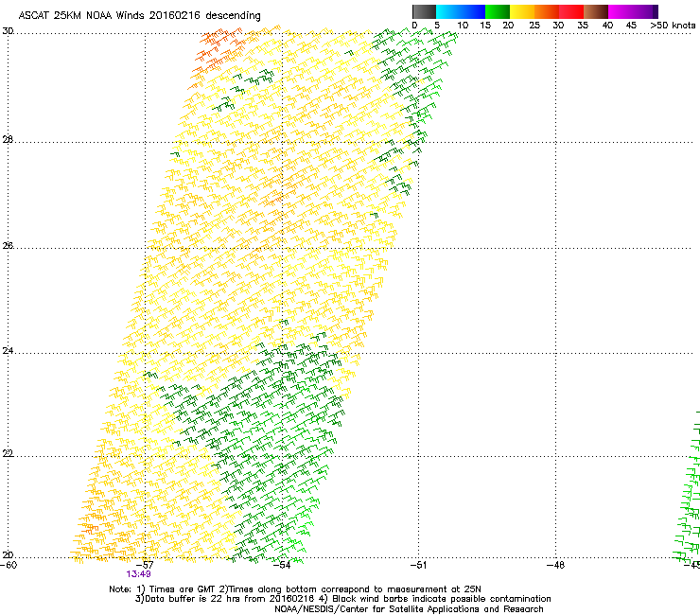This screenshot has height=615, width=700.
Task: Click the dark purple >50 knots swatch
Action: 656,11
